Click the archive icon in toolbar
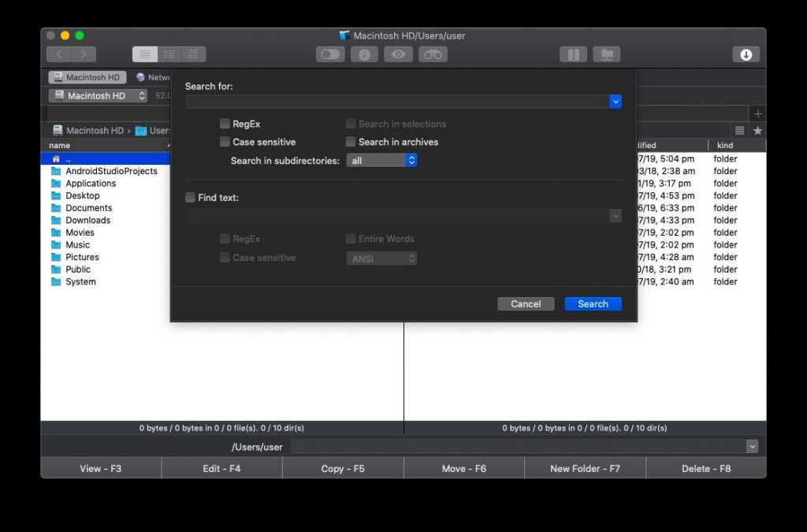The width and height of the screenshot is (807, 532). click(x=574, y=54)
